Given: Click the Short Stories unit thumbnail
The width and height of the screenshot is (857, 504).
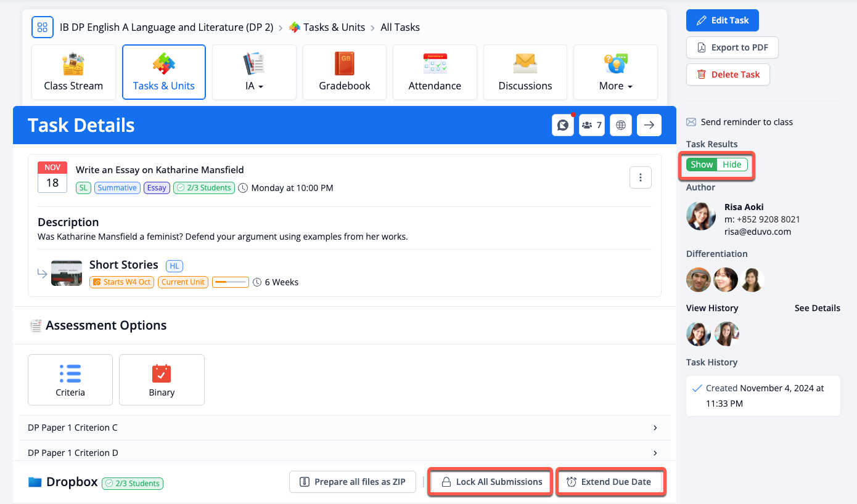Looking at the screenshot, I should (x=67, y=273).
